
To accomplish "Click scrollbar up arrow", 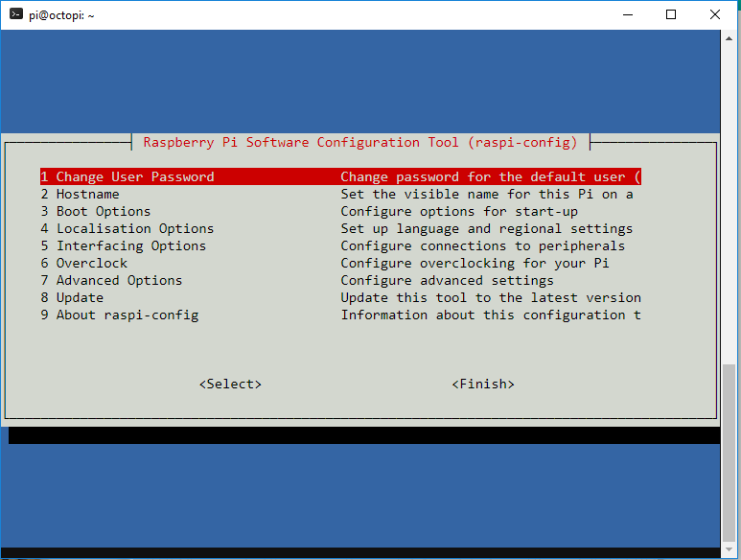I will 730,38.
